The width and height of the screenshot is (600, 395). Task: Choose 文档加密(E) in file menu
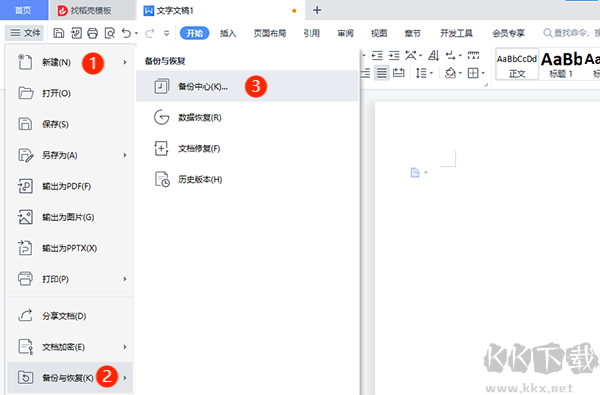[70, 347]
